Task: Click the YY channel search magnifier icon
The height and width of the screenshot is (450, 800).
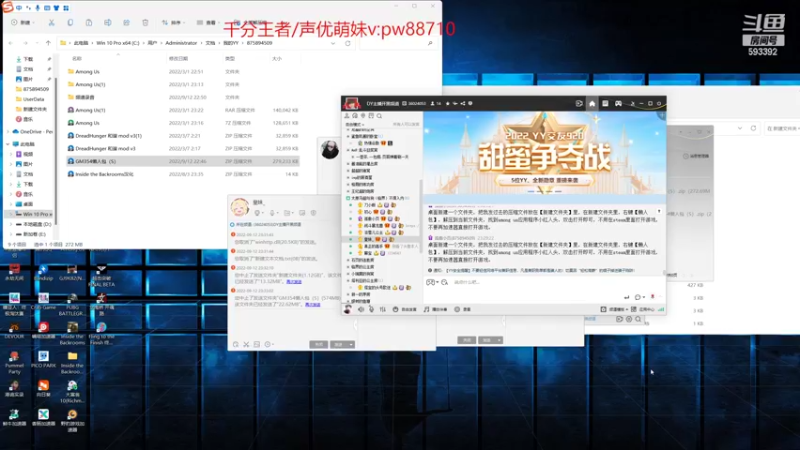Action: [379, 116]
